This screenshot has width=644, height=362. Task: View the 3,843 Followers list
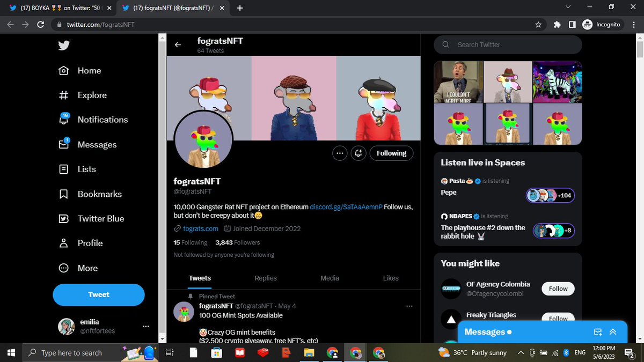(237, 242)
